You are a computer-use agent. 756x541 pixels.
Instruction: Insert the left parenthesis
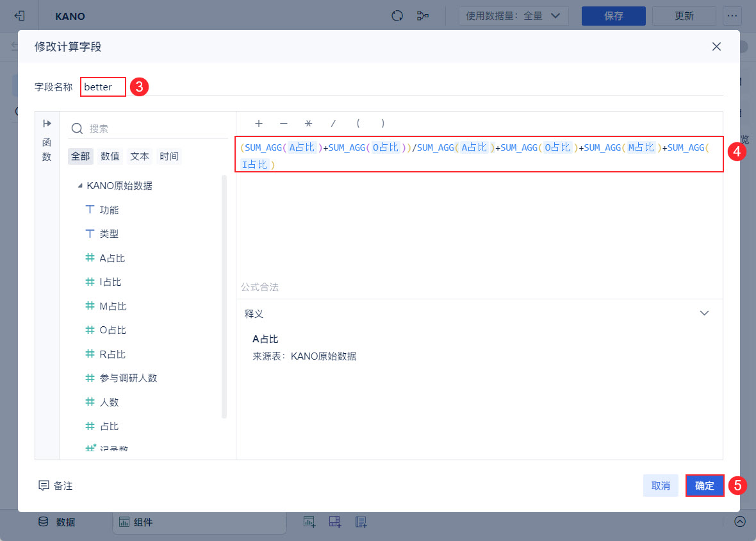(358, 124)
